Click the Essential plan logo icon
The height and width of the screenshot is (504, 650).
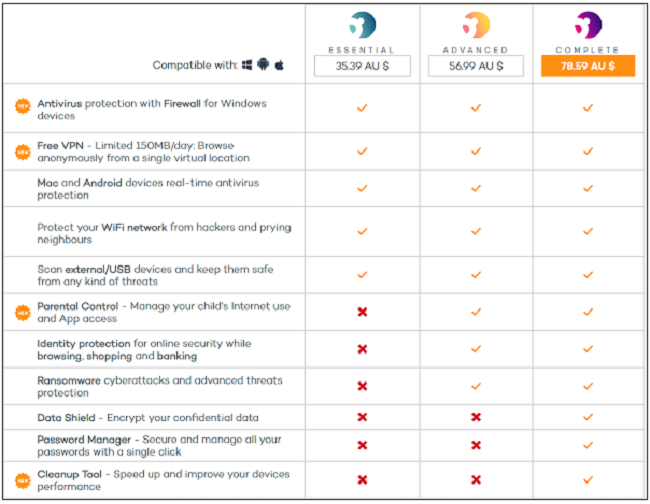[x=362, y=25]
